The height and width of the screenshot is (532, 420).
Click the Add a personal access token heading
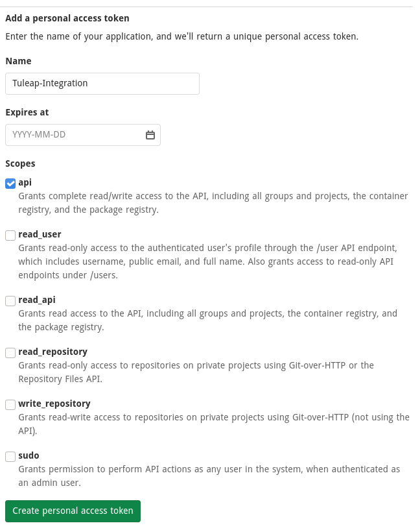(67, 18)
